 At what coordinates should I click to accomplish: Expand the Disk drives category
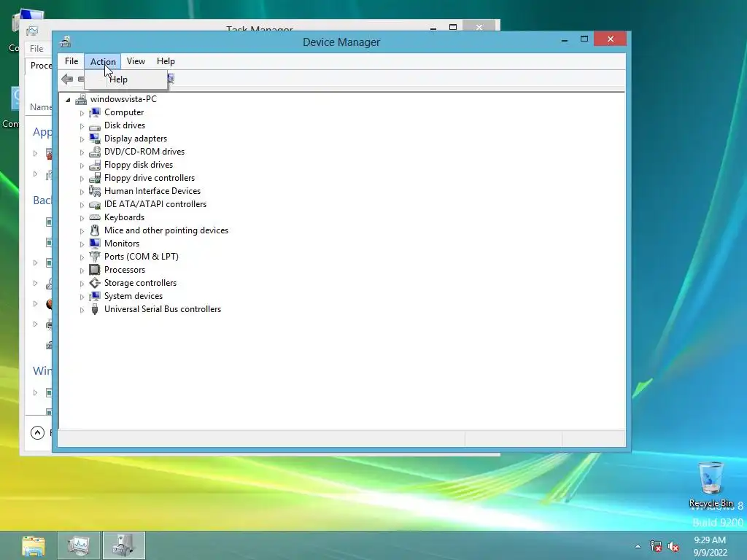[x=82, y=125]
